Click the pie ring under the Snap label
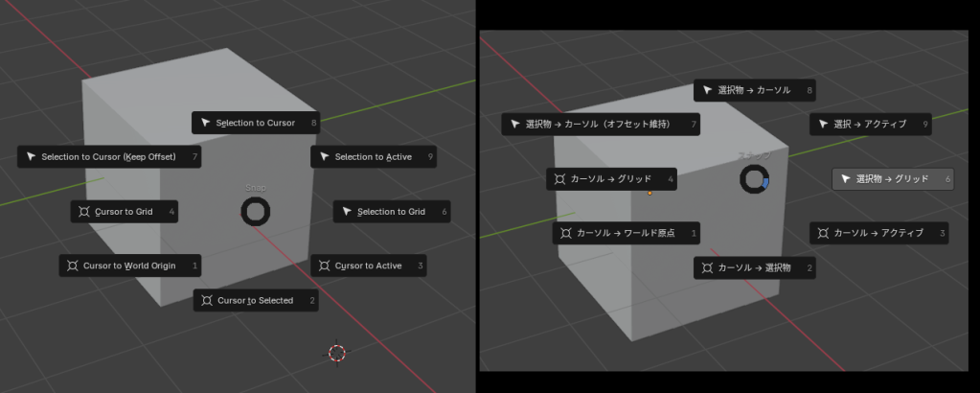The height and width of the screenshot is (393, 980). click(256, 212)
